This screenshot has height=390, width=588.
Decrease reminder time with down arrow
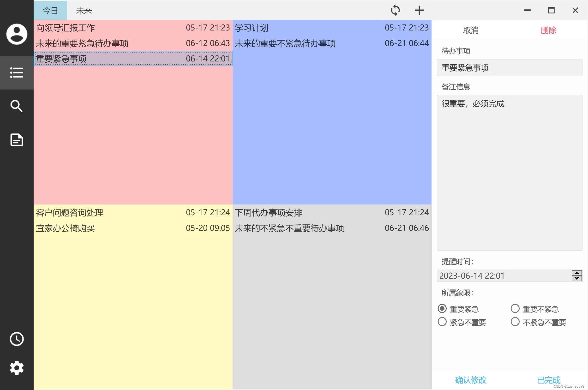click(x=576, y=278)
